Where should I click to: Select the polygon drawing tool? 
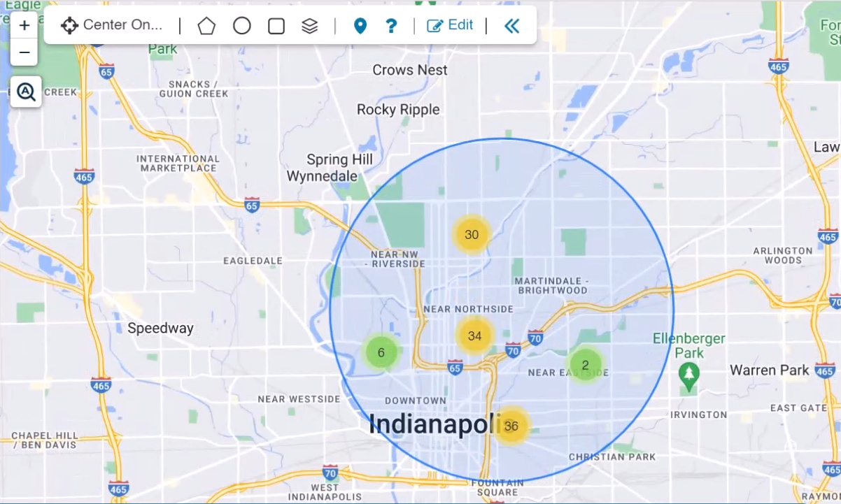pos(206,26)
